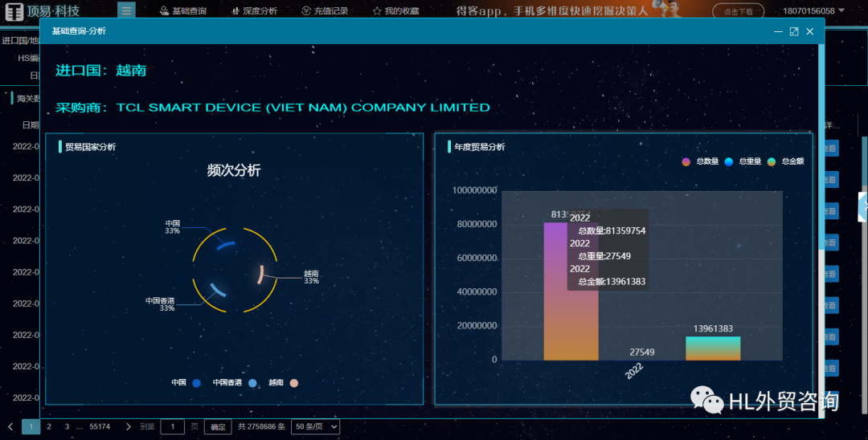Image resolution: width=868 pixels, height=440 pixels.
Task: Click the 中国香港 33% pie label
Action: point(160,304)
